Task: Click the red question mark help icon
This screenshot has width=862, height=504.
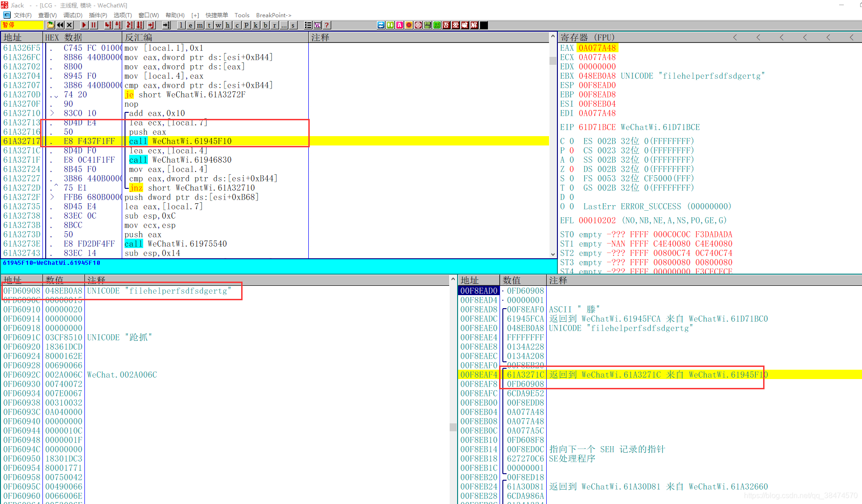Action: coord(327,25)
